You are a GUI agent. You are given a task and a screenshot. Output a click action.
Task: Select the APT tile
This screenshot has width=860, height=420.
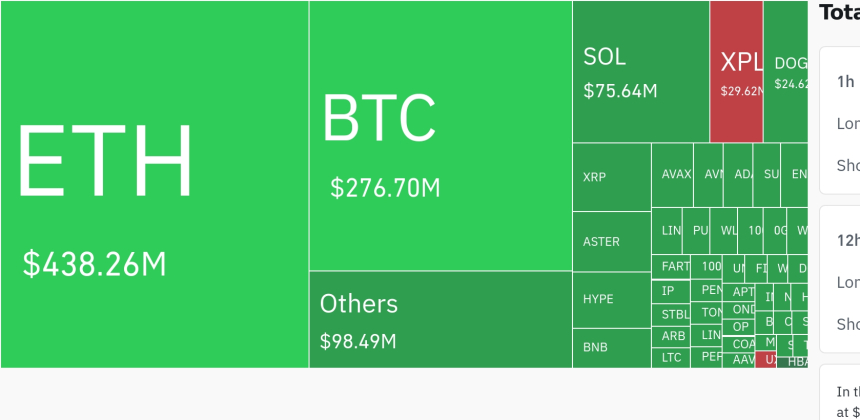point(741,292)
